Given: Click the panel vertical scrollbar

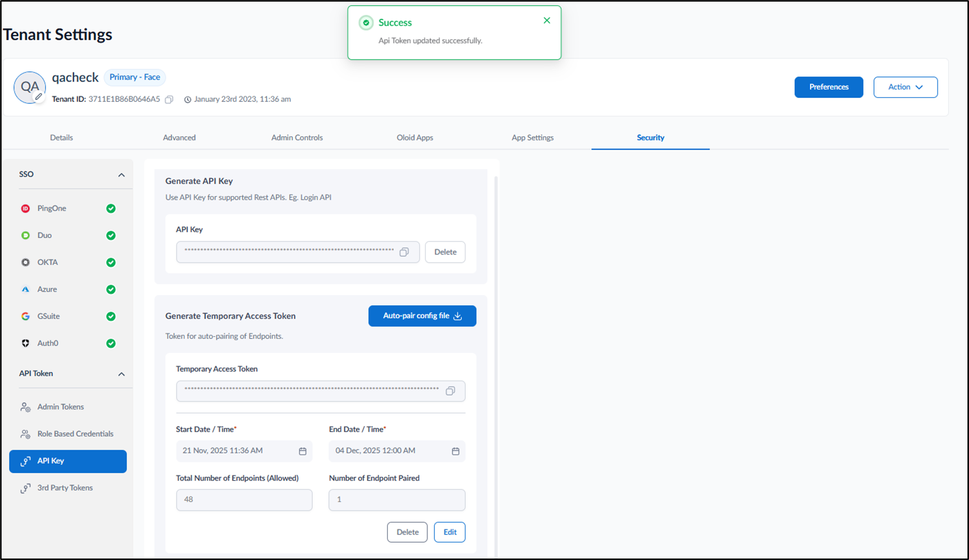Looking at the screenshot, I should (x=496, y=366).
